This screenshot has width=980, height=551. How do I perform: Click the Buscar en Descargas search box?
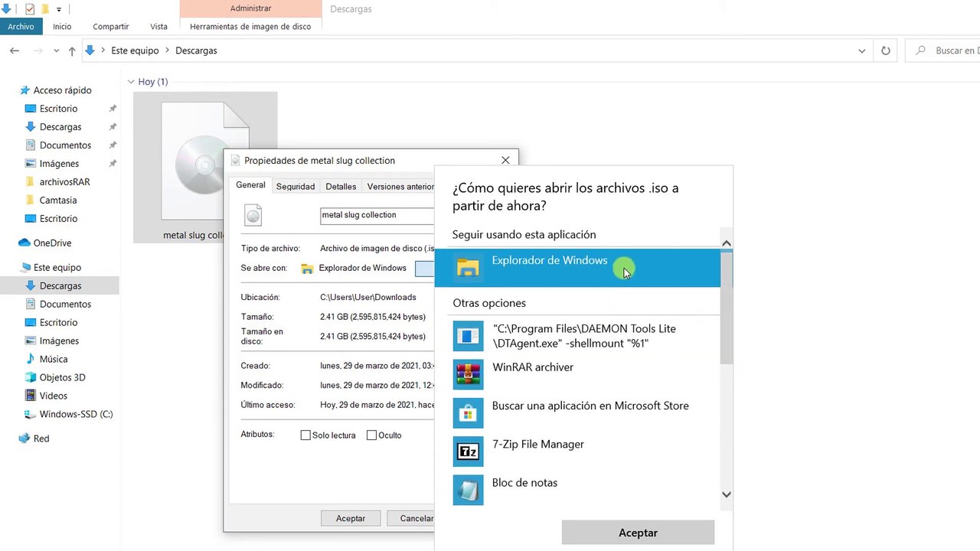click(x=943, y=51)
